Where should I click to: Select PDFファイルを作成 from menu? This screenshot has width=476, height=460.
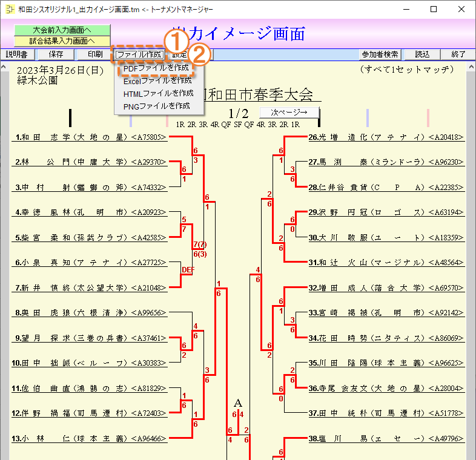point(156,68)
